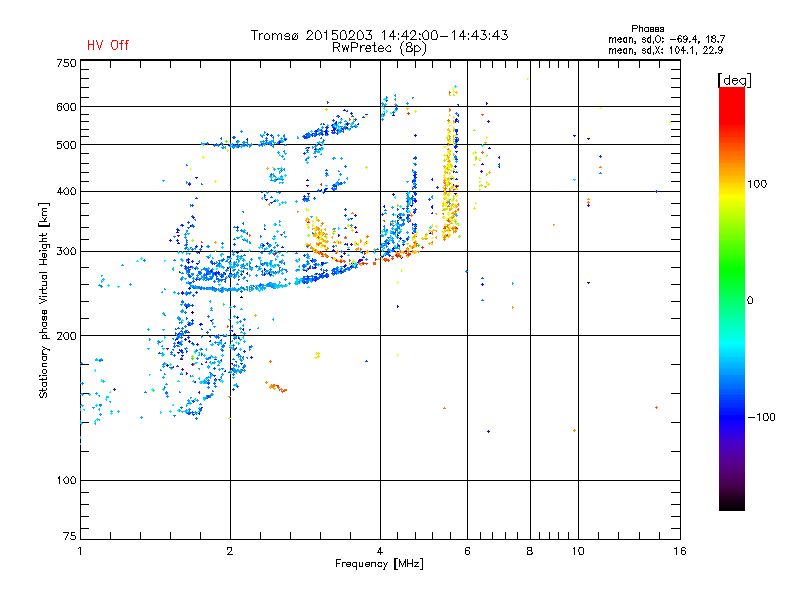Click the green region of the colorbar

click(732, 270)
